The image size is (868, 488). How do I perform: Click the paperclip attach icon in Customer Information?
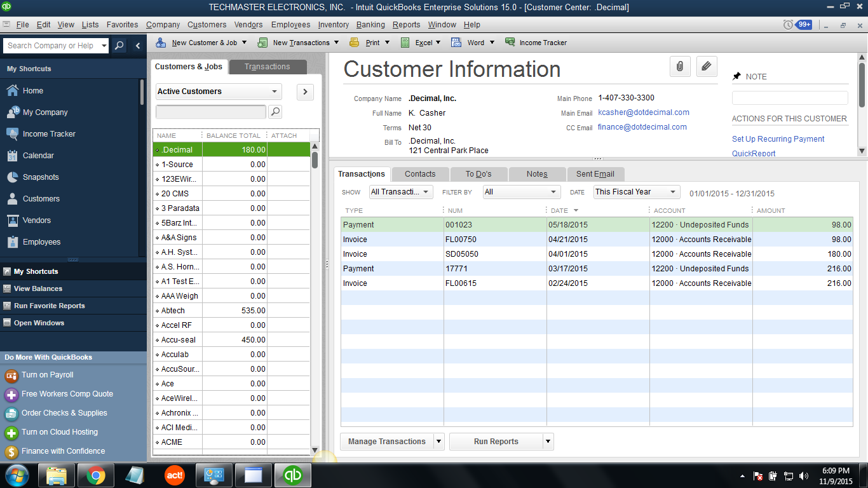pyautogui.click(x=680, y=66)
